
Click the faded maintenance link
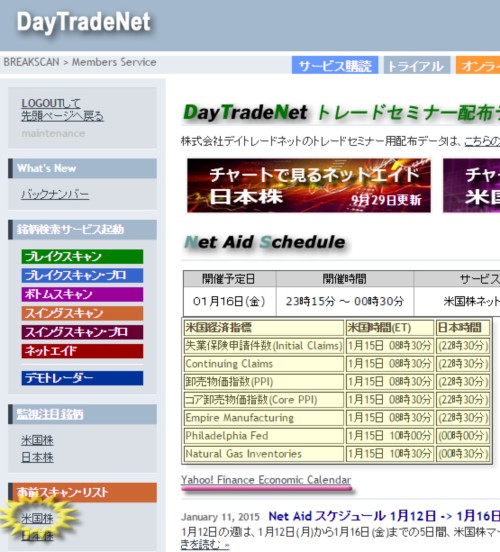[53, 133]
